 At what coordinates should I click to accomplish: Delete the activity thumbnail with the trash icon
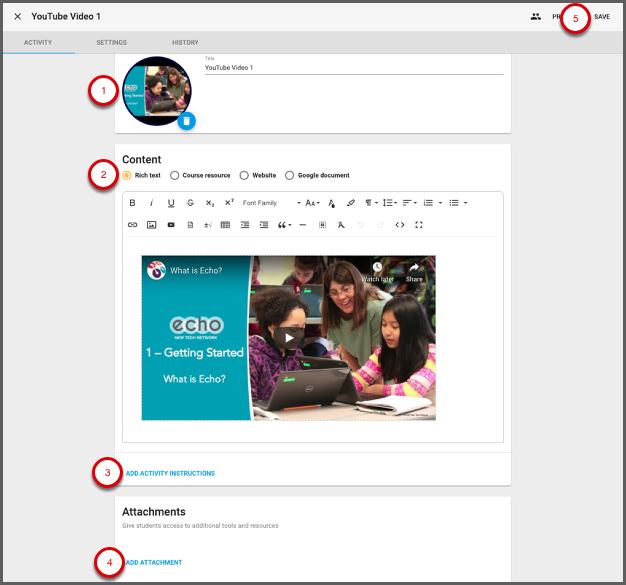186,121
